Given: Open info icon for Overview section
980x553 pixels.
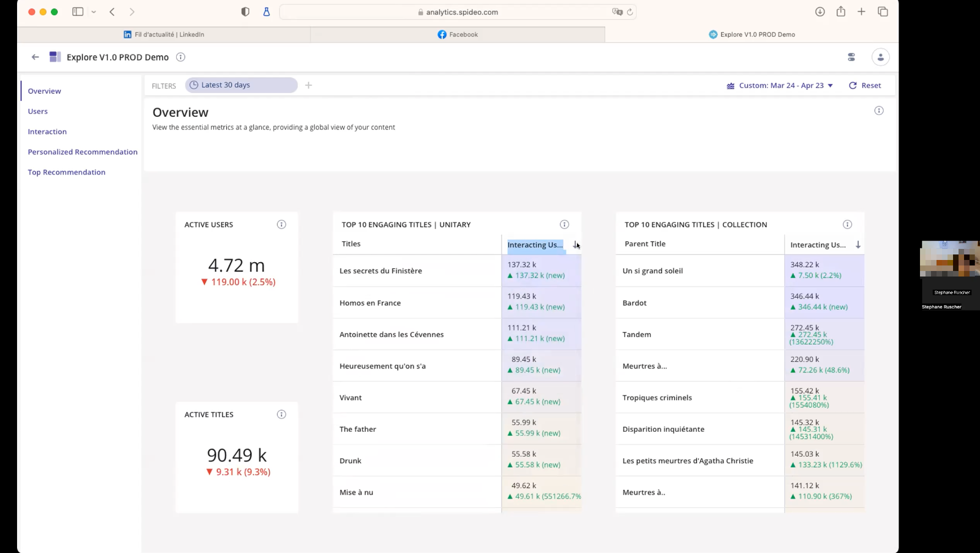Looking at the screenshot, I should [879, 111].
